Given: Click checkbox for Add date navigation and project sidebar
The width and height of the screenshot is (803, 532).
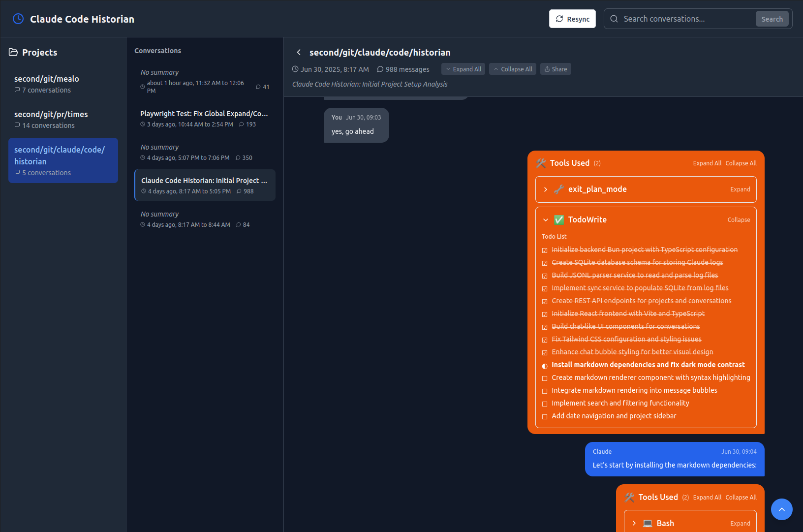Looking at the screenshot, I should pos(545,416).
